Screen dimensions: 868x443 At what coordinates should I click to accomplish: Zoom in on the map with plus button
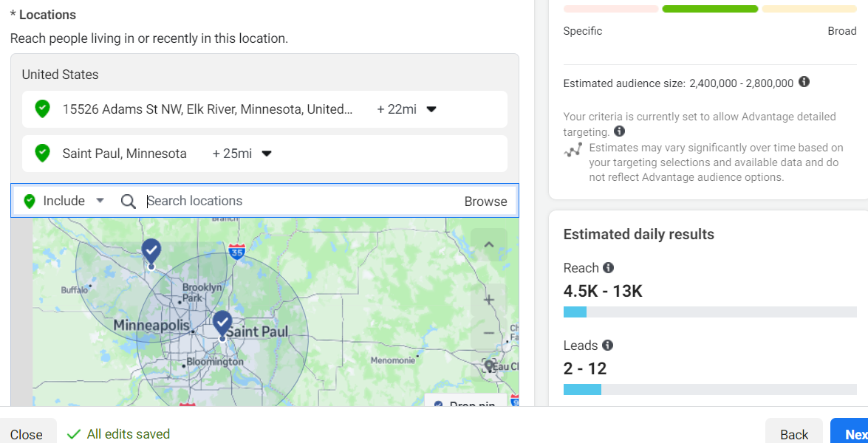[x=489, y=300]
